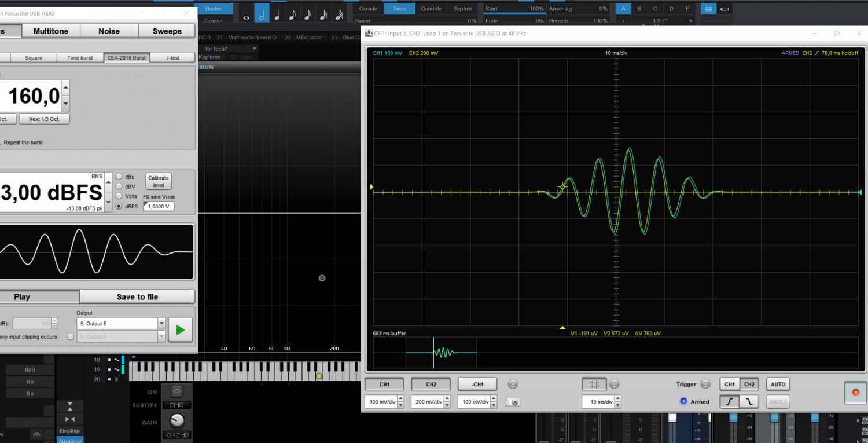The height and width of the screenshot is (443, 868).
Task: Select rising edge trigger slope icon
Action: 730,401
